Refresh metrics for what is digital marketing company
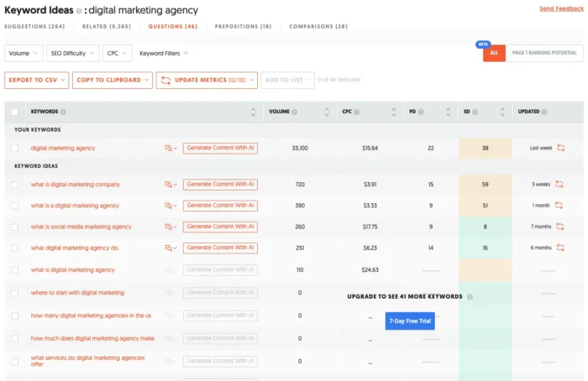The image size is (588, 381). (x=559, y=184)
